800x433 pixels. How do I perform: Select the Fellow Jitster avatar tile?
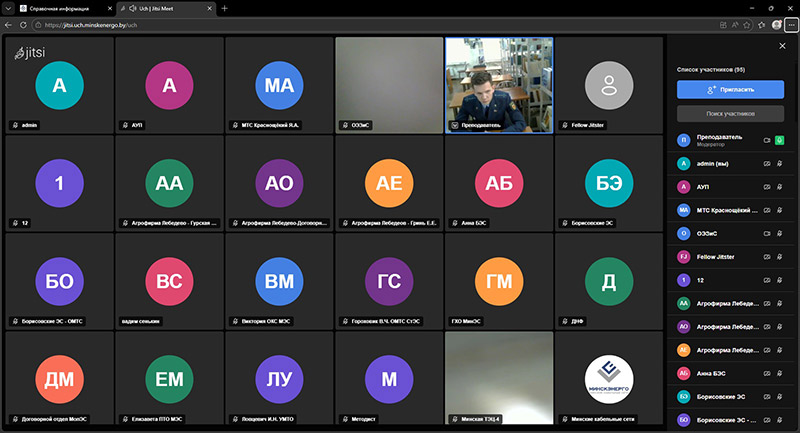[608, 84]
